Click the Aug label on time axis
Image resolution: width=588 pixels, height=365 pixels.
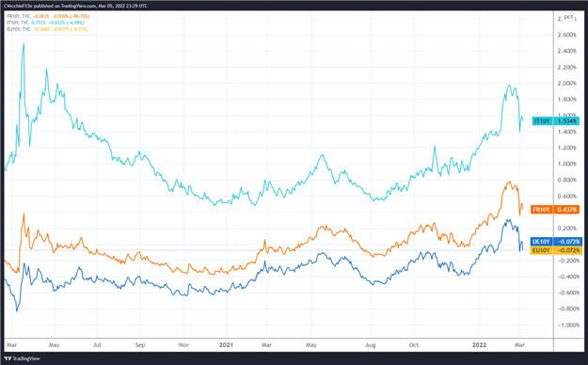371,344
